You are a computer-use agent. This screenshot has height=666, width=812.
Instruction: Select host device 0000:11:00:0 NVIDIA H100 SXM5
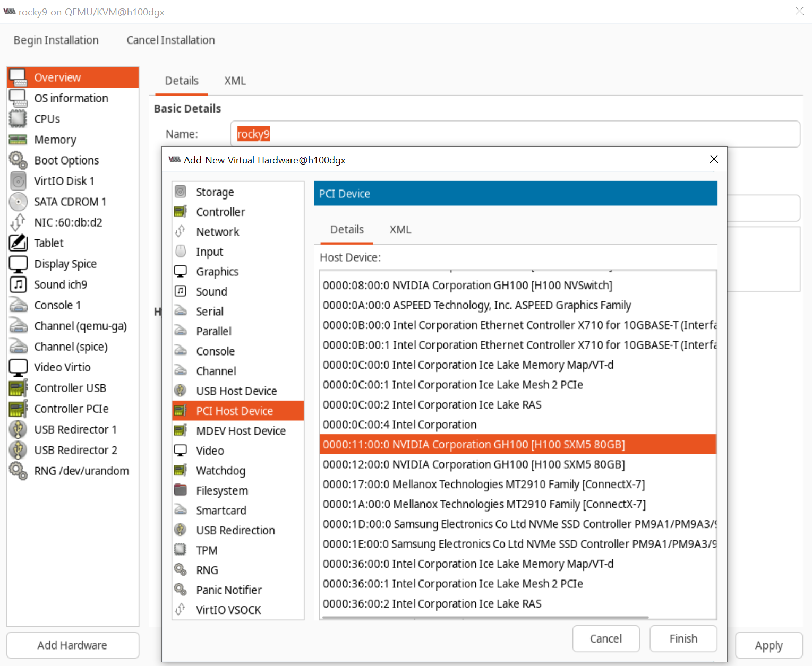518,444
